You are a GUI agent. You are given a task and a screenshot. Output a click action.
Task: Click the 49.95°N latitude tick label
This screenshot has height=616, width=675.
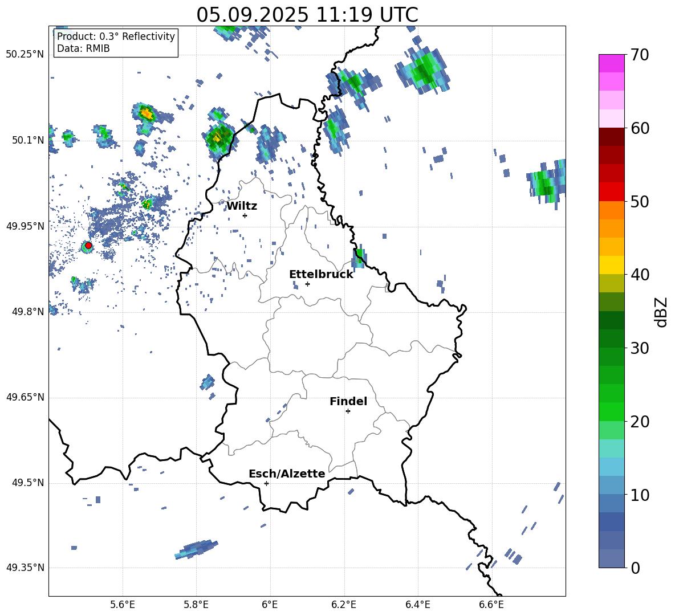pos(25,226)
